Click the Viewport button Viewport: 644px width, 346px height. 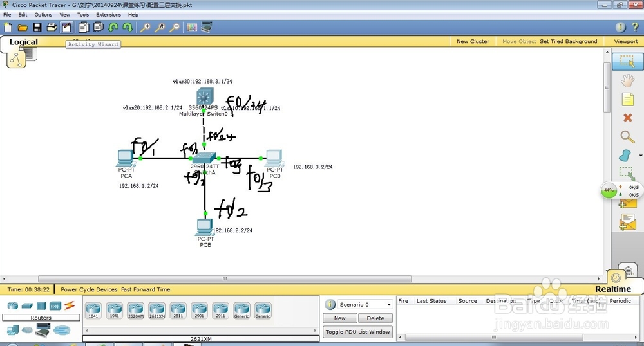pyautogui.click(x=626, y=41)
